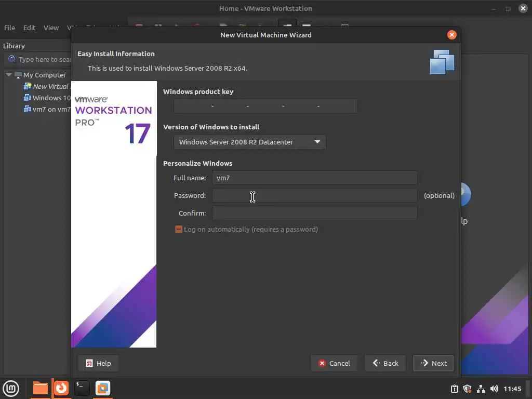Click the Help button in wizard
Screen dimensions: 532x399
[98, 363]
